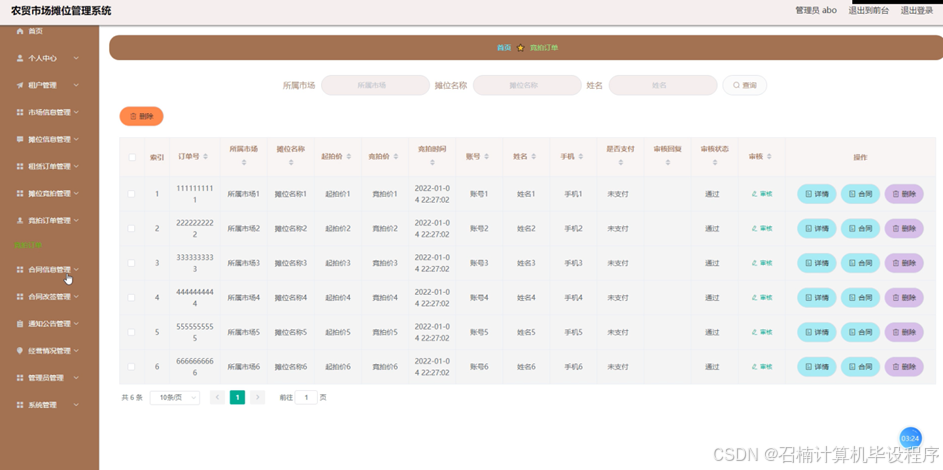This screenshot has height=470, width=943.
Task: Expand the 市场信息管理 chevron
Action: click(76, 112)
